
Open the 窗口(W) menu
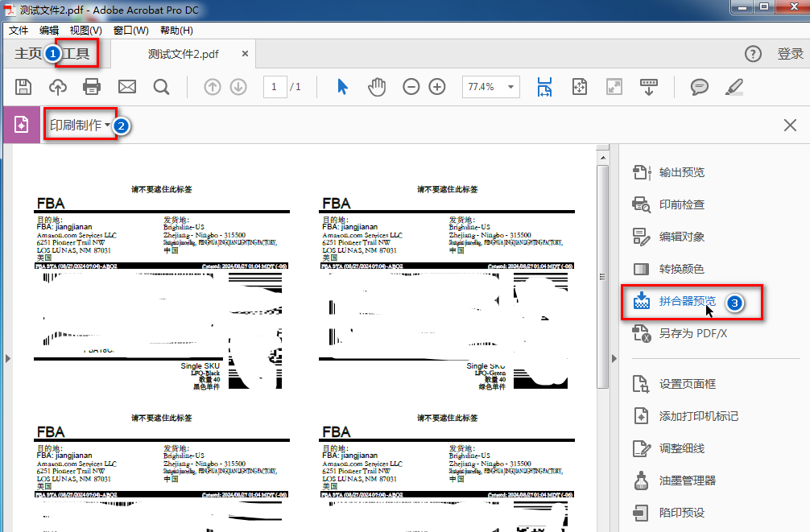point(131,31)
